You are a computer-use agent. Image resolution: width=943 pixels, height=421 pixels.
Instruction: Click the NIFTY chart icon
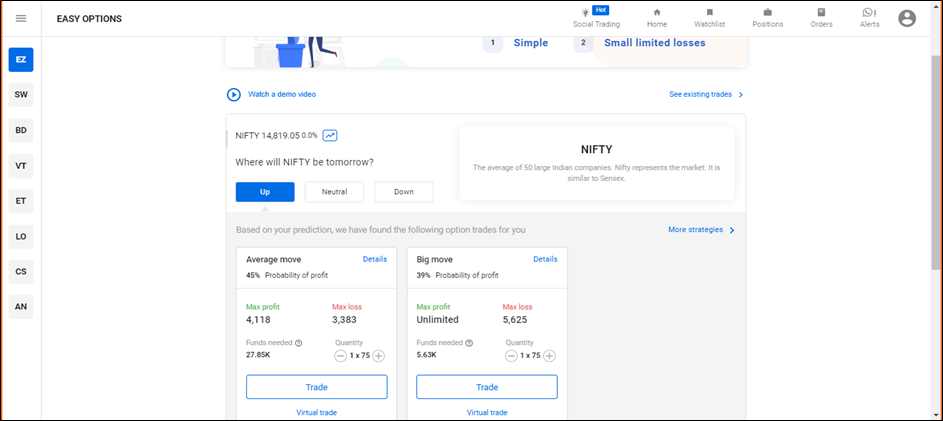(x=330, y=135)
